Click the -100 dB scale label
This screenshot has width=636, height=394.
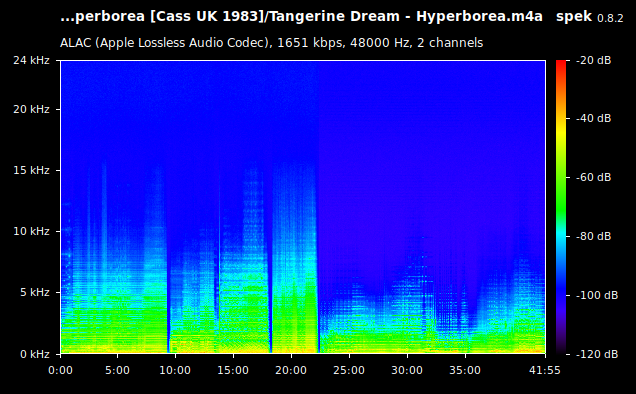[x=597, y=295]
